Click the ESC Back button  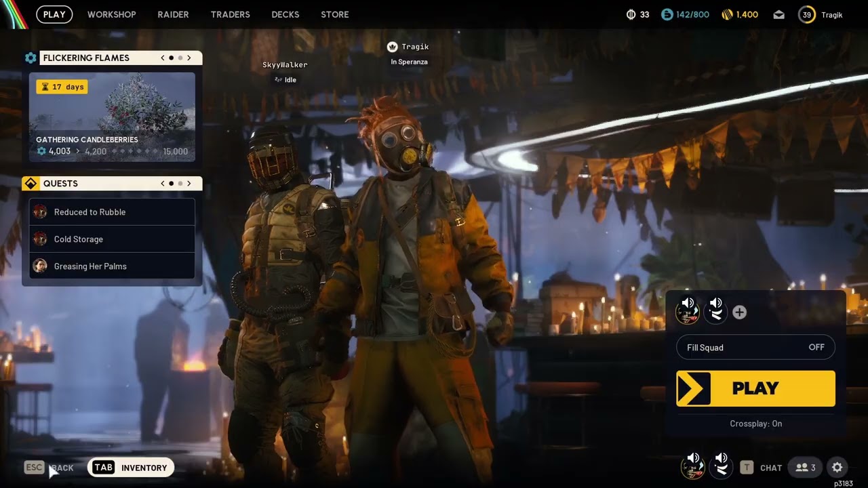coord(49,468)
